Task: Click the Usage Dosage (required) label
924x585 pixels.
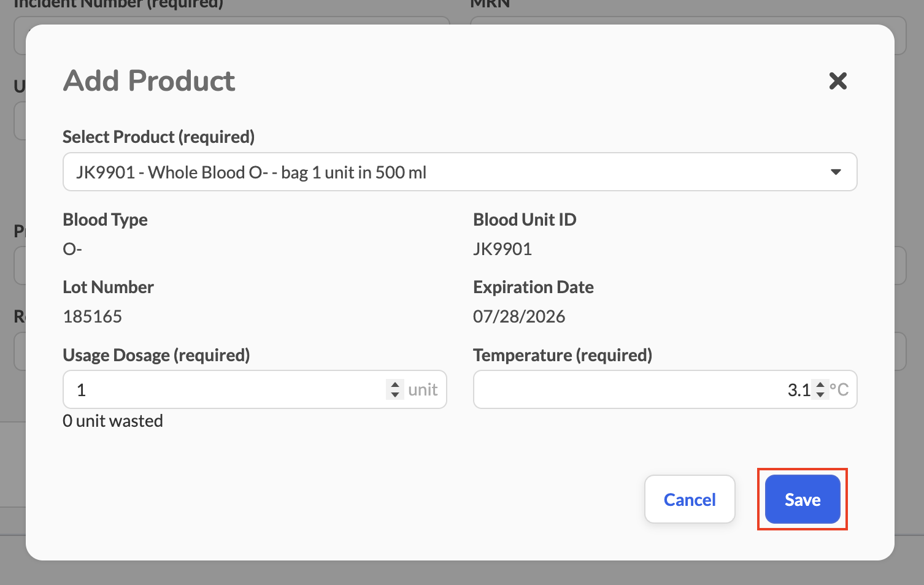Action: tap(156, 355)
